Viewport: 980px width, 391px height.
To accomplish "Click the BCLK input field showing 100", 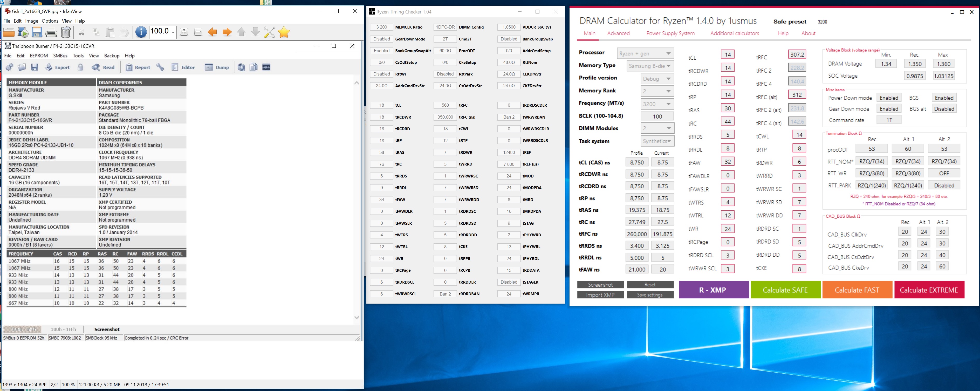I will pos(657,116).
